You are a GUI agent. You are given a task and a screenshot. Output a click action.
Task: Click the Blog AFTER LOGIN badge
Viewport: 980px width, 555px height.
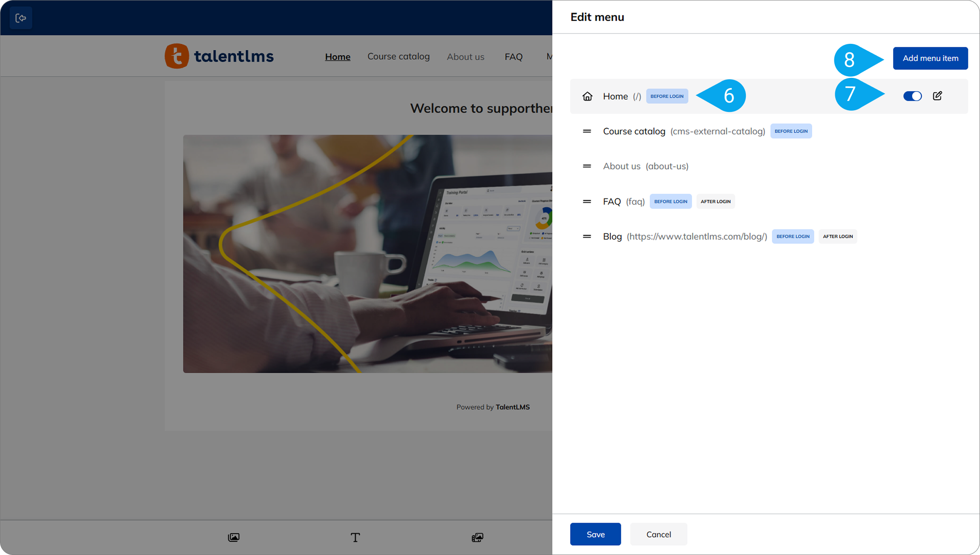(x=837, y=236)
